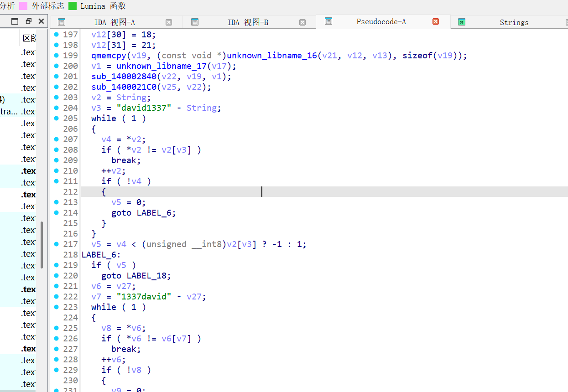This screenshot has width=568, height=392.
Task: Click the ++v6 statement on line 228
Action: [x=114, y=360]
